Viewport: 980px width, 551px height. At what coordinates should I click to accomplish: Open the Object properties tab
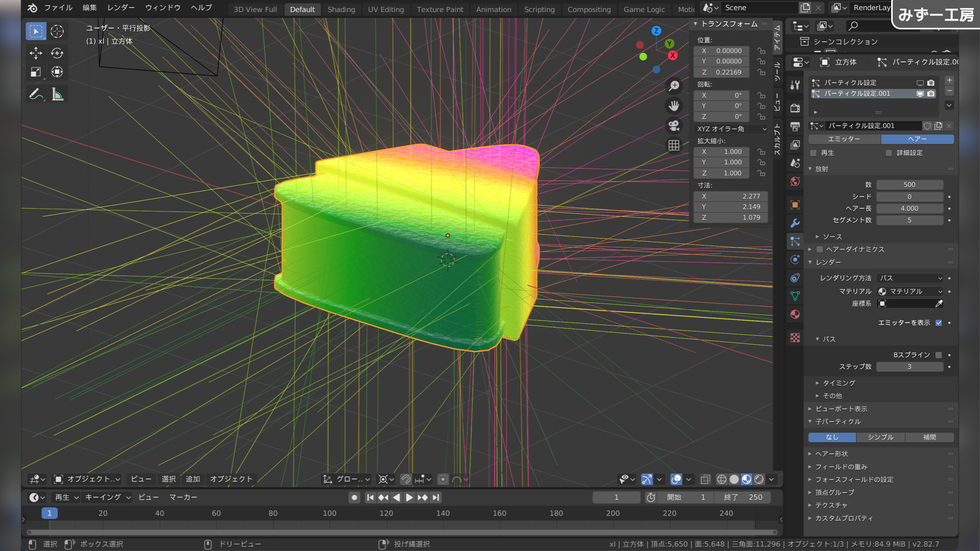(795, 205)
